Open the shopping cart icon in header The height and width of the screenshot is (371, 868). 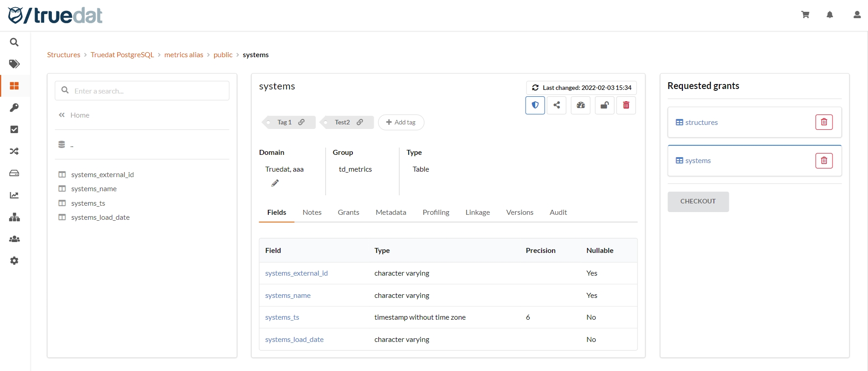coord(805,15)
